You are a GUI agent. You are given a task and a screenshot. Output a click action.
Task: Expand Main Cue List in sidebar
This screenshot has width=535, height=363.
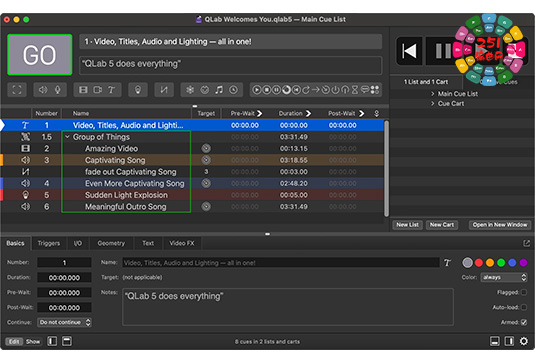(x=432, y=94)
